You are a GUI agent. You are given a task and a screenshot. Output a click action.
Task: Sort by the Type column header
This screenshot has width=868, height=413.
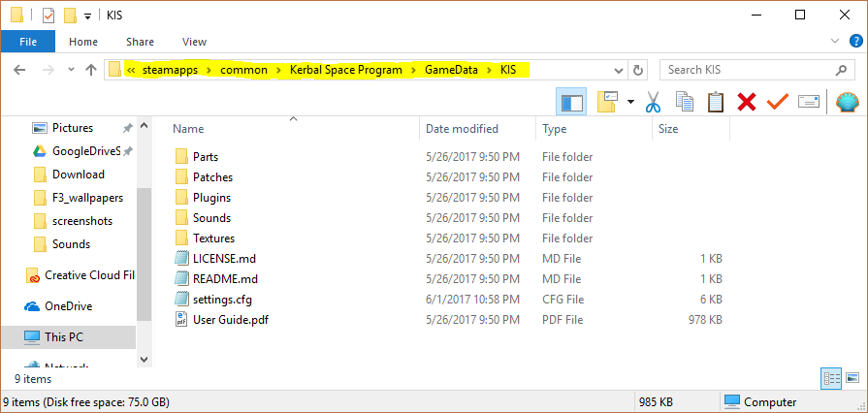pyautogui.click(x=554, y=128)
